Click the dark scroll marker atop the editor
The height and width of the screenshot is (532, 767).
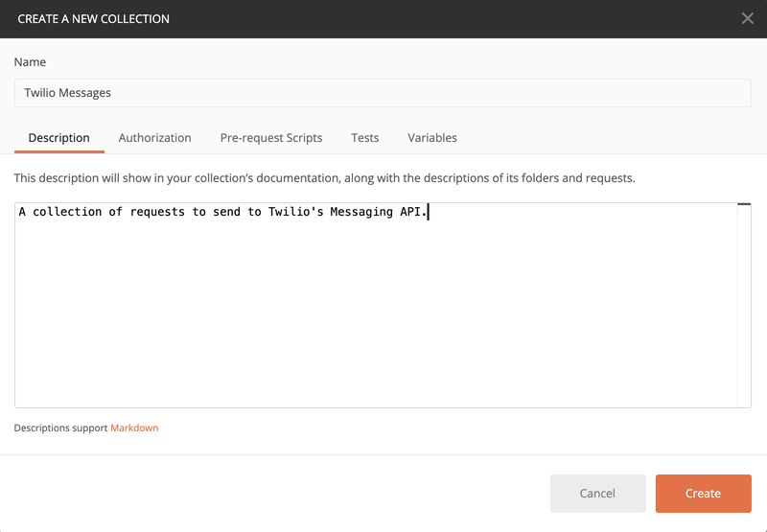744,205
